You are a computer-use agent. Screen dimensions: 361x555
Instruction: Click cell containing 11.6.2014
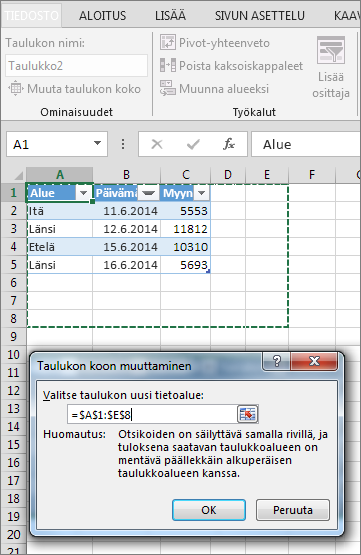(x=126, y=211)
